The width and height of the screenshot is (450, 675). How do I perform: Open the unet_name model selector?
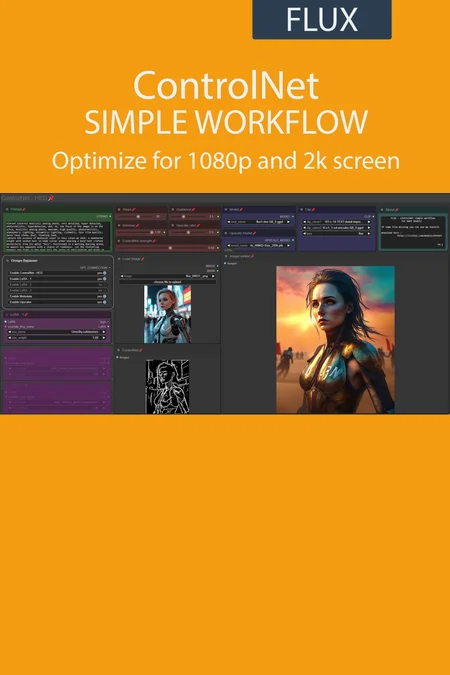click(259, 222)
